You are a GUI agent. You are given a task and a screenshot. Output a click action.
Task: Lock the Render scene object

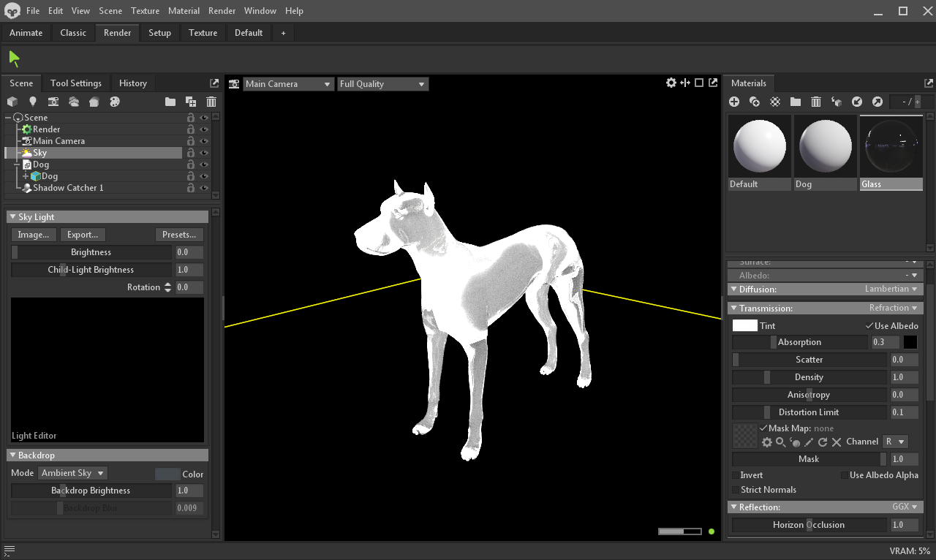(x=191, y=129)
